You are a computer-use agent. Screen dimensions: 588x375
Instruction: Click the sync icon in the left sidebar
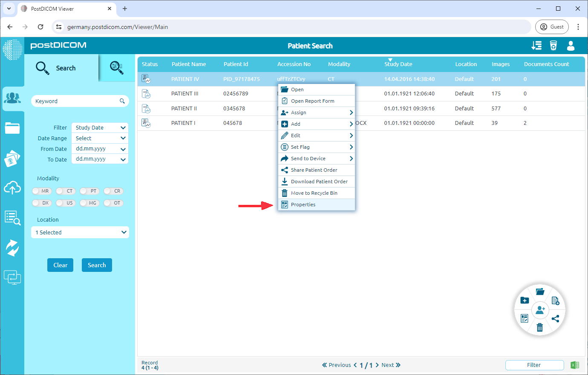coord(13,247)
